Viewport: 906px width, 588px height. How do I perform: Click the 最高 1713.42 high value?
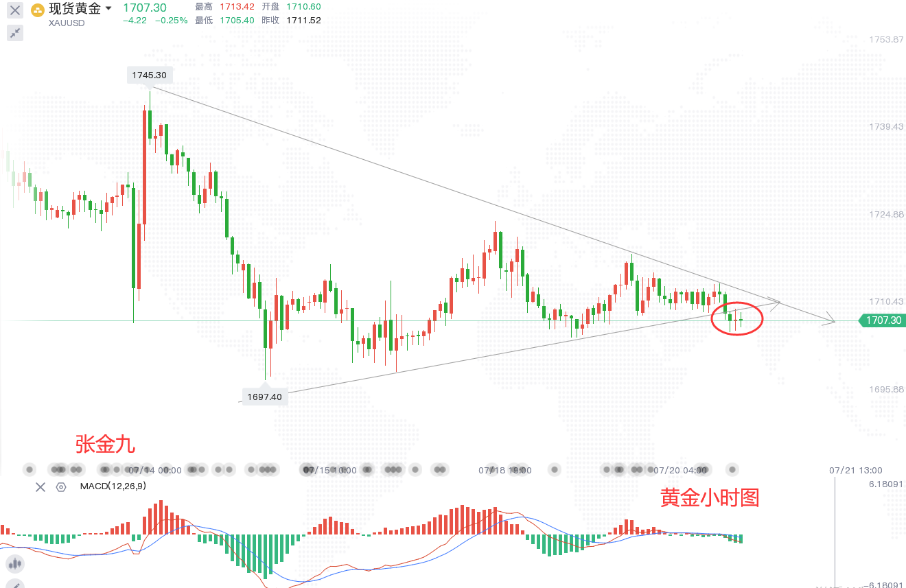[x=225, y=7]
